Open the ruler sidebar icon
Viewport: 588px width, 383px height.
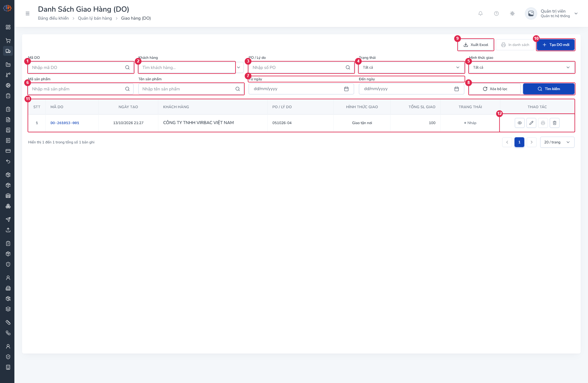[8, 322]
